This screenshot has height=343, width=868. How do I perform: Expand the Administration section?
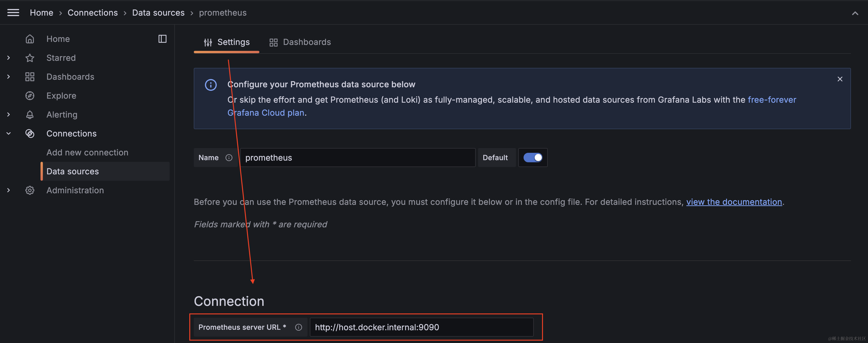click(x=9, y=190)
